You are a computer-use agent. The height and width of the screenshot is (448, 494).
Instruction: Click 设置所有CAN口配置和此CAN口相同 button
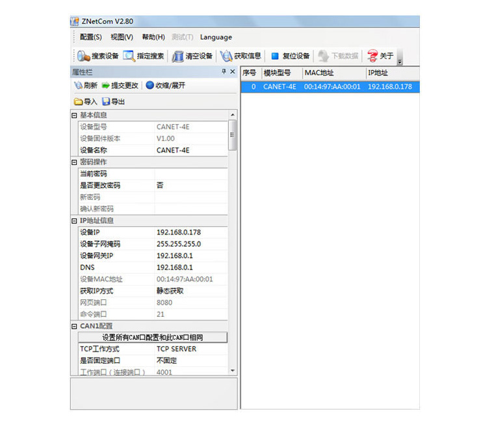153,338
